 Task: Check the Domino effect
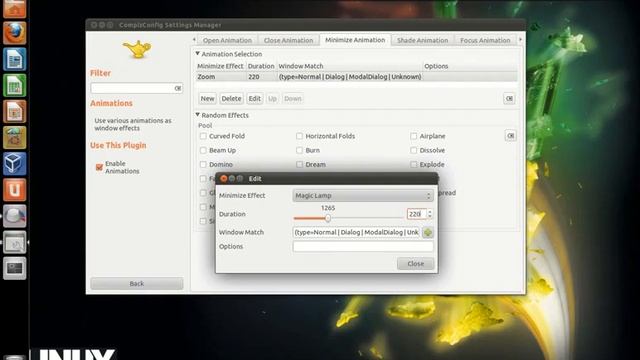203,164
